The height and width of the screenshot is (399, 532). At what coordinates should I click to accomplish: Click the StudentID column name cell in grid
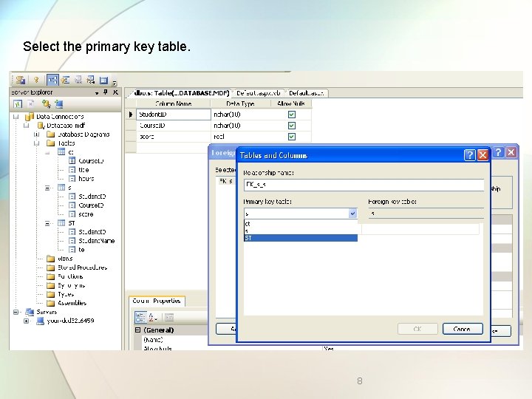tap(174, 115)
